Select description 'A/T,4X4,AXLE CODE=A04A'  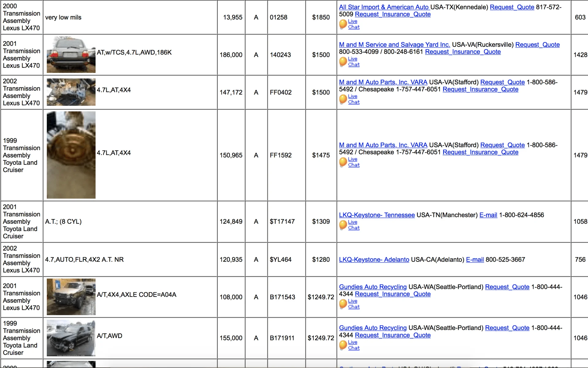click(x=137, y=294)
